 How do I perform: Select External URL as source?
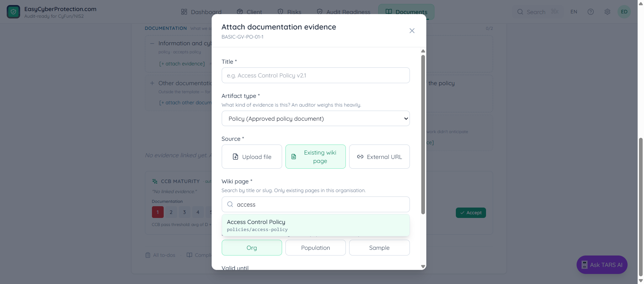[379, 157]
